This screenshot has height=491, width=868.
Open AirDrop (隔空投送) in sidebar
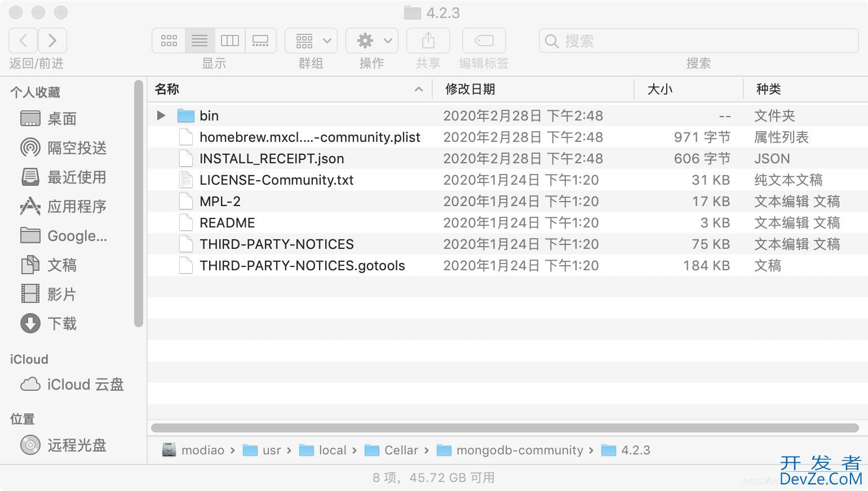click(63, 148)
